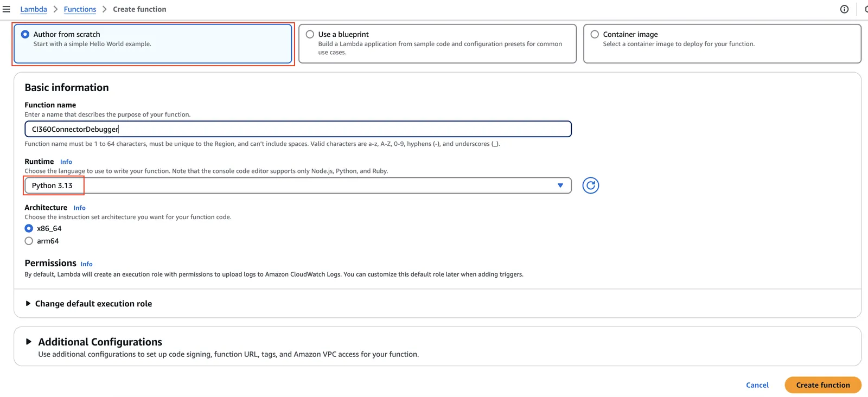Choose arm64 architecture
The image size is (868, 397).
coord(29,241)
